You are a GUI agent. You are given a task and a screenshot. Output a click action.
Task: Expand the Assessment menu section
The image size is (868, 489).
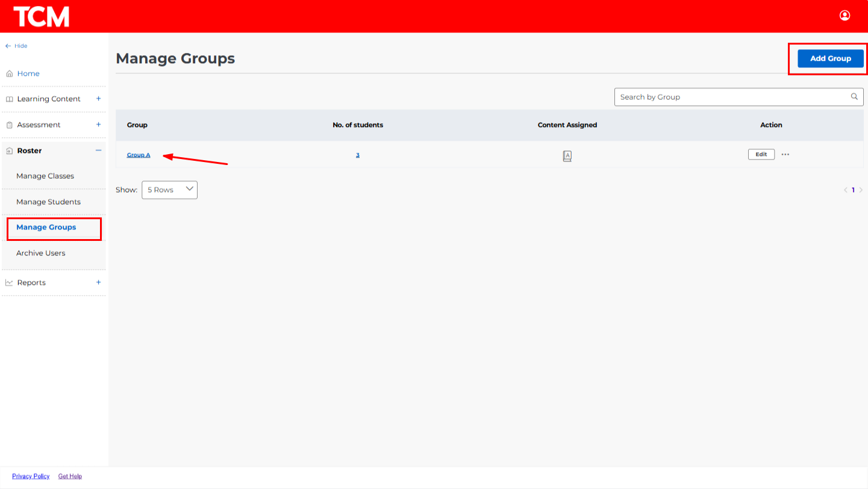99,125
